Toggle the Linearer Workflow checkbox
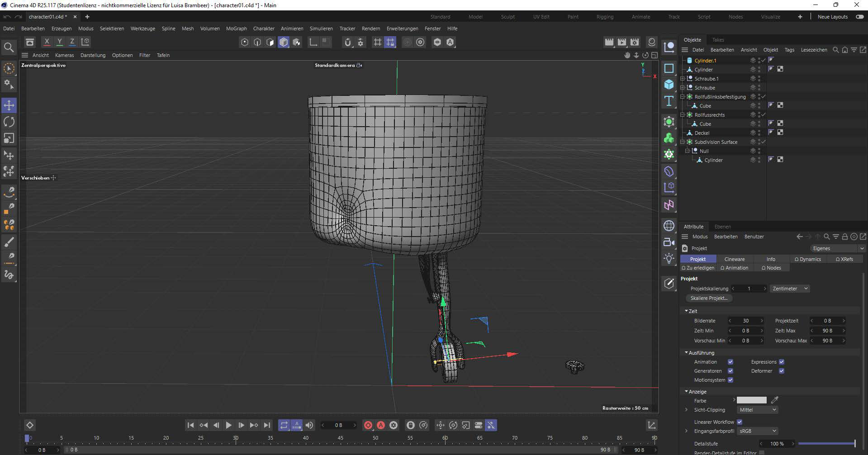The image size is (868, 455). (x=740, y=422)
